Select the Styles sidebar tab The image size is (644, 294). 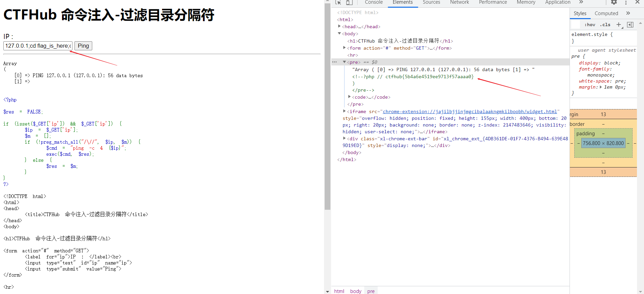tap(580, 13)
